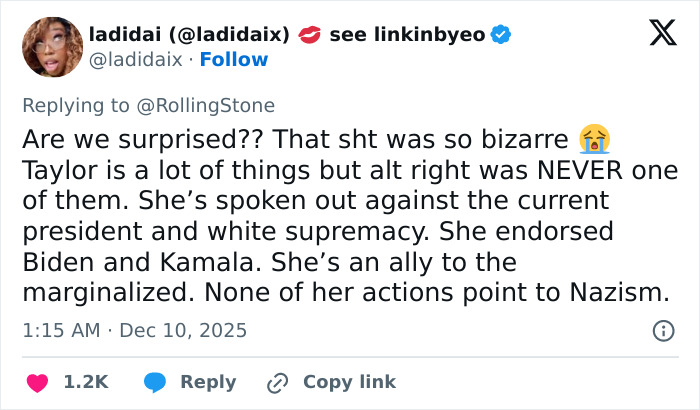Click the kiss mark emoji in name

tap(310, 35)
